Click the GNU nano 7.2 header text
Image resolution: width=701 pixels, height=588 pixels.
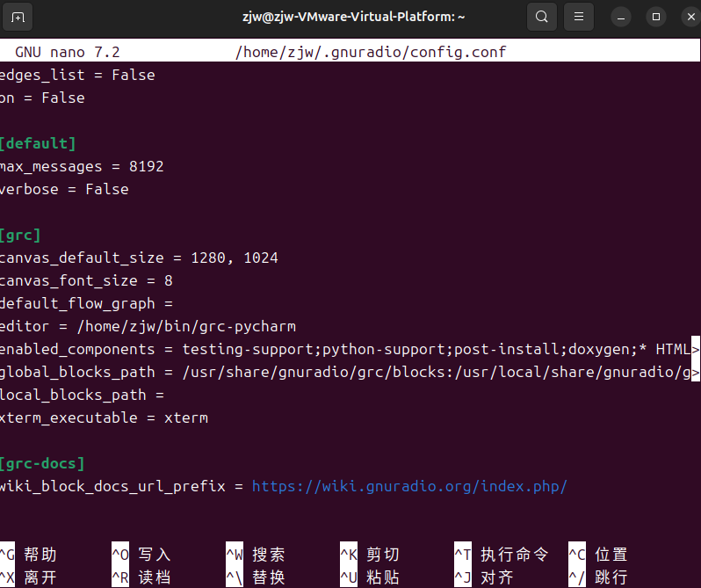tap(68, 53)
